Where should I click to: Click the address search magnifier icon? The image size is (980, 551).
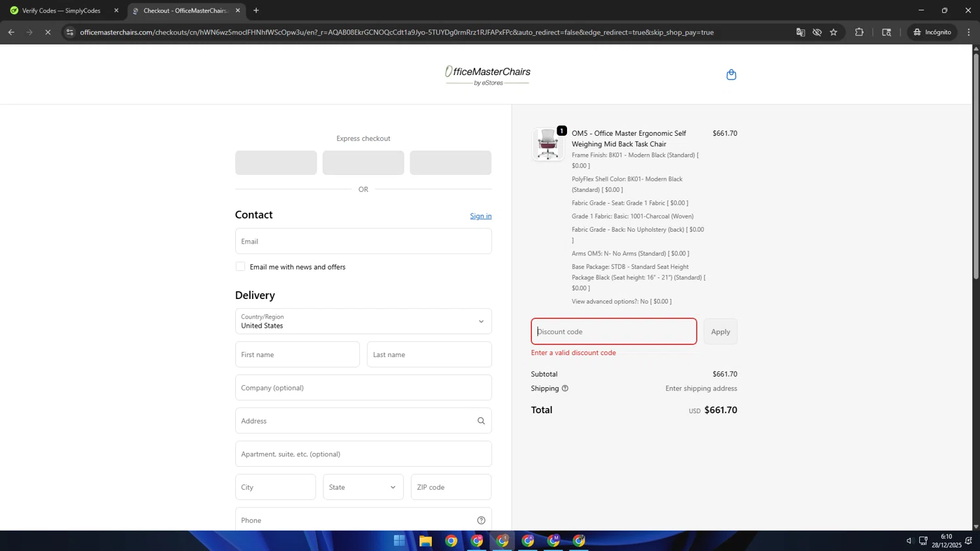481,421
